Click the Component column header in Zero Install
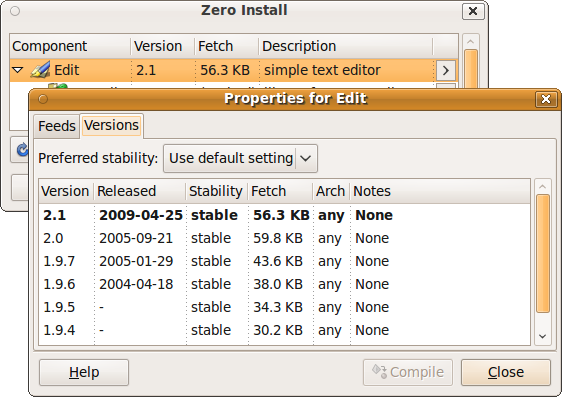The height and width of the screenshot is (397, 562). pos(70,46)
